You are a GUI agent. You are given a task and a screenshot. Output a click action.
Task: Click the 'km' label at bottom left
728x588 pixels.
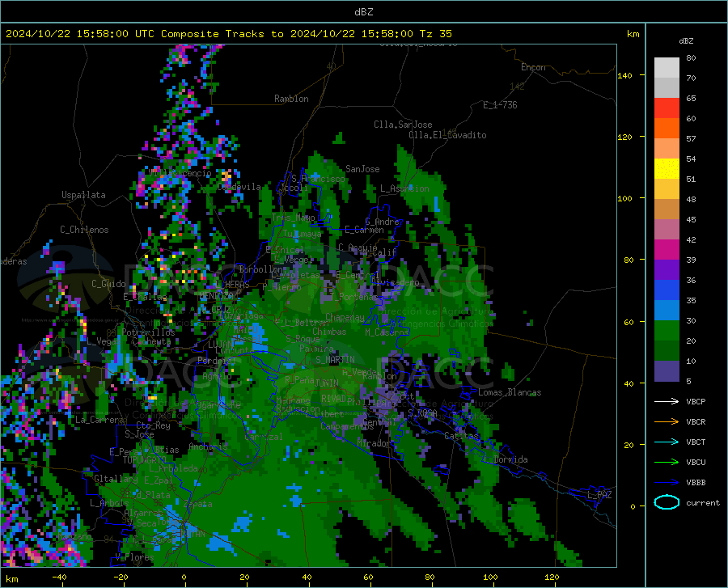11,579
